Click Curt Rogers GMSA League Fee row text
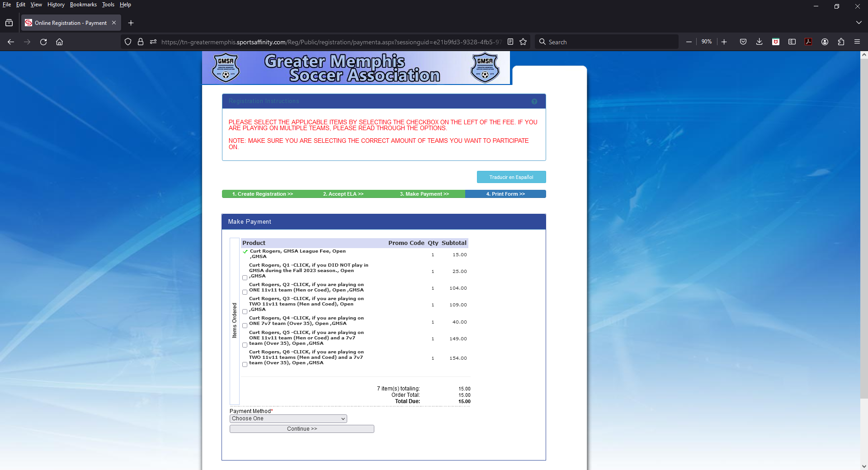 click(x=297, y=254)
